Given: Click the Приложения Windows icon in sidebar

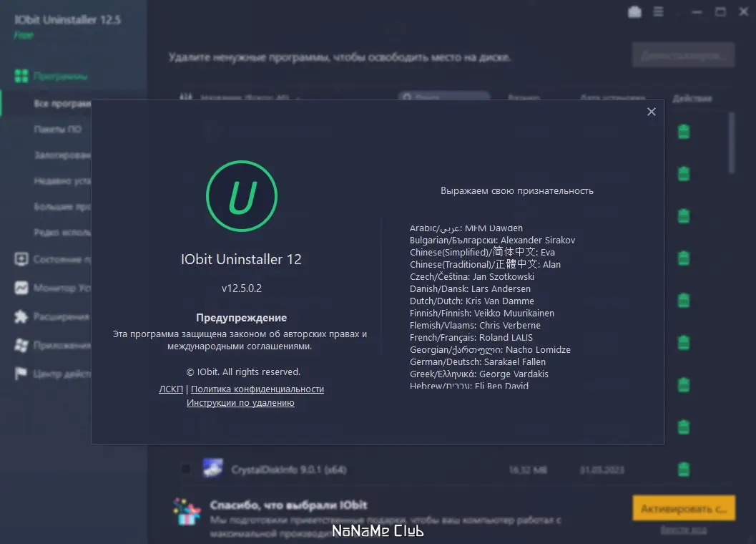Looking at the screenshot, I should point(21,345).
